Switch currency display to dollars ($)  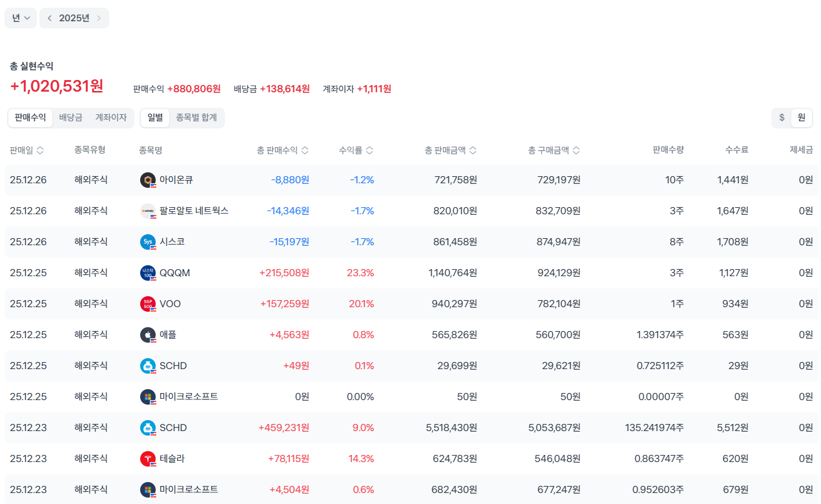782,117
